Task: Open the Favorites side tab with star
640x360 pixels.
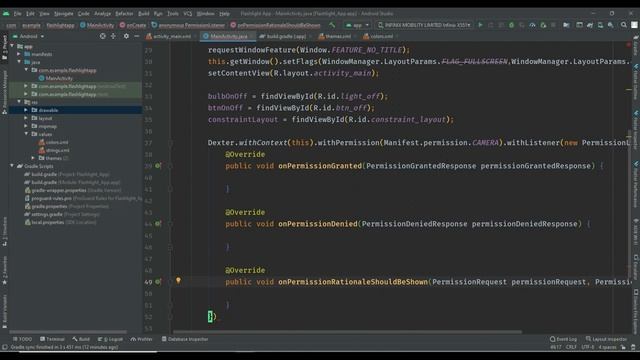Action: coord(4,271)
